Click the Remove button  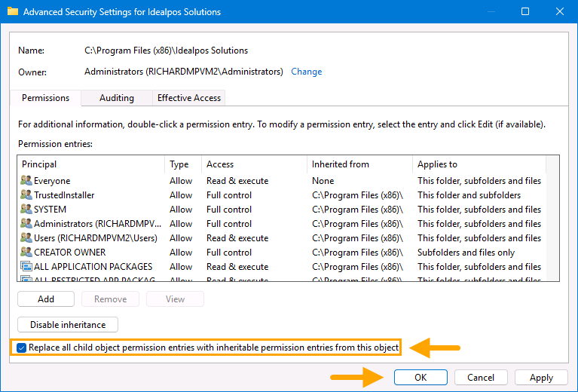tap(110, 299)
